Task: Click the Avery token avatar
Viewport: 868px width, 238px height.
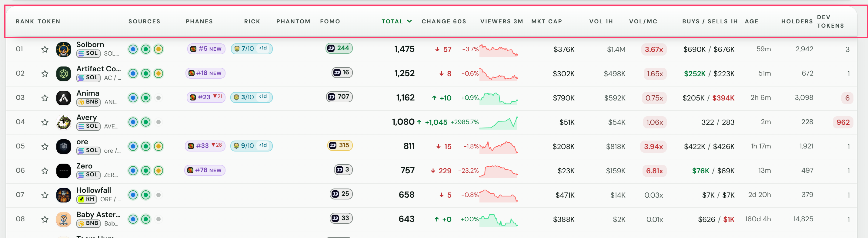Action: (64, 123)
